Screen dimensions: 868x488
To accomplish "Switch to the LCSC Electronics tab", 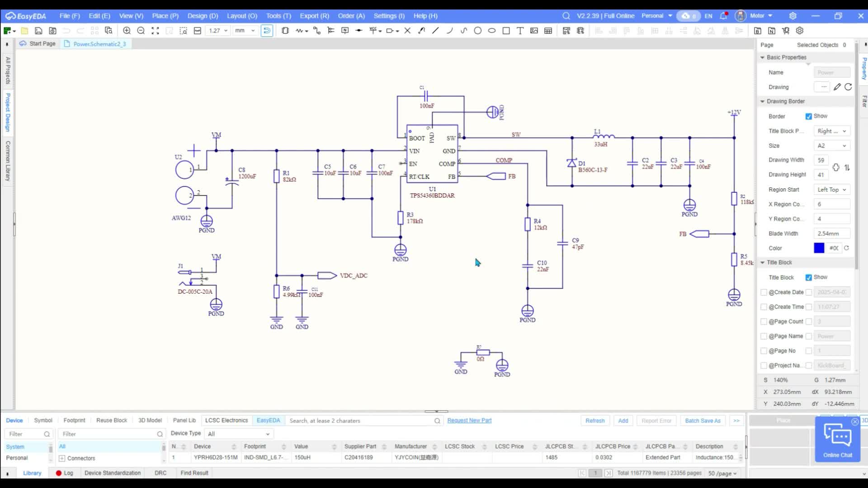I will click(226, 420).
